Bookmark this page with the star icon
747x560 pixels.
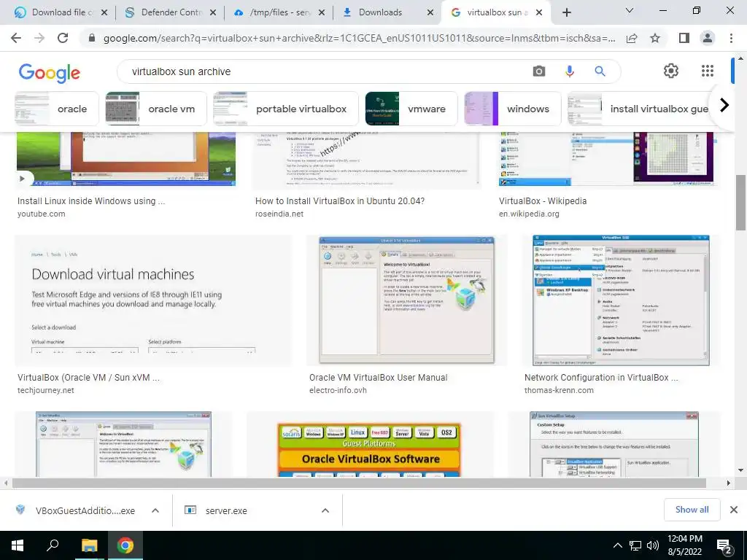655,38
